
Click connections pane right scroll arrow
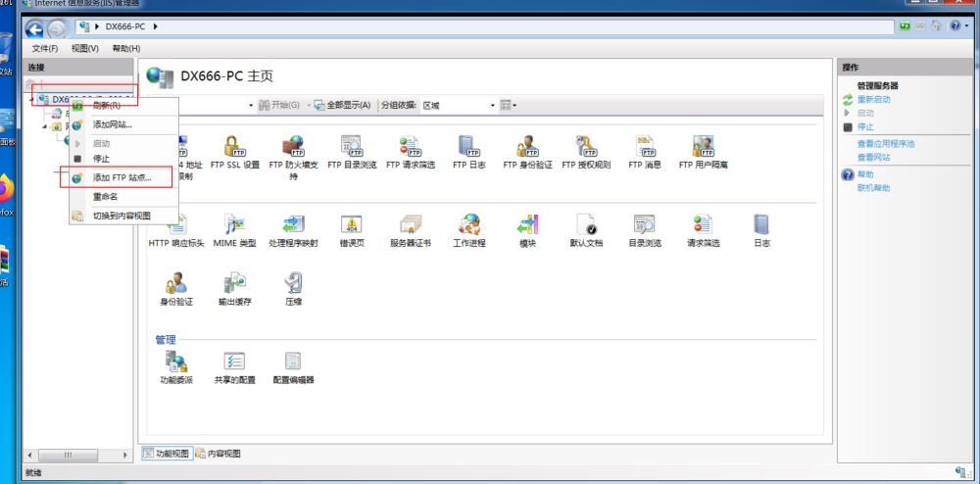125,455
